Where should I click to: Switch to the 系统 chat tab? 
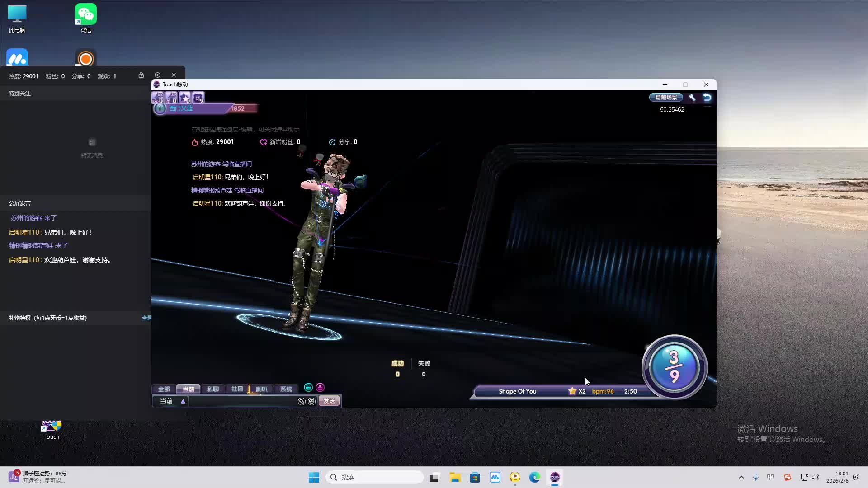(286, 389)
